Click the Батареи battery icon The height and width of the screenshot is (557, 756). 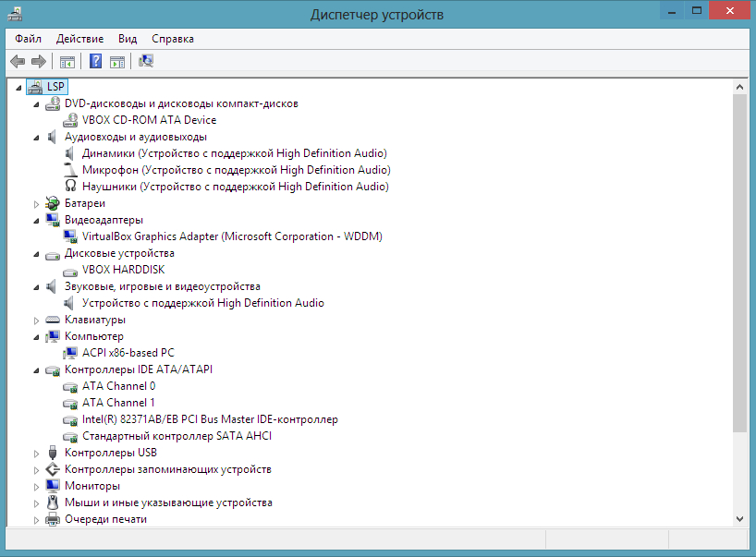pyautogui.click(x=53, y=203)
